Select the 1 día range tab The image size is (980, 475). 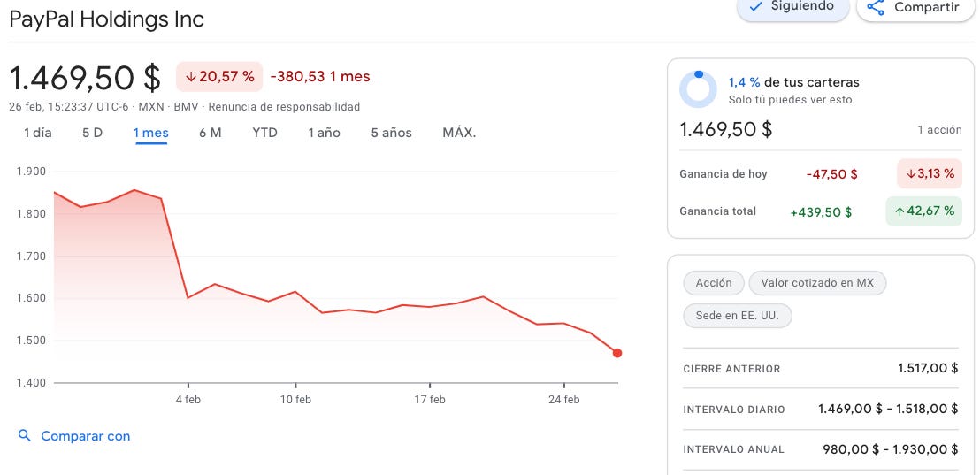(x=37, y=134)
